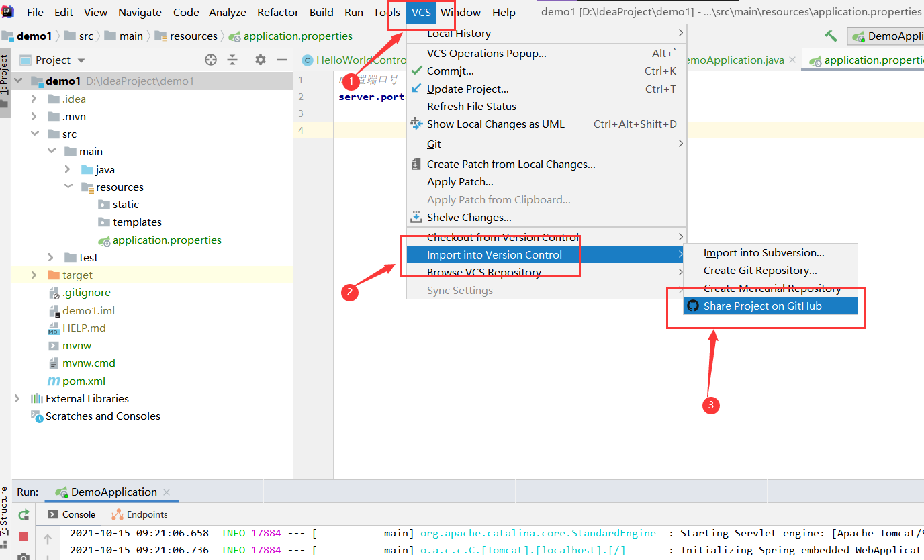This screenshot has height=560, width=924.
Task: Close the DemoApplication.java editor tab
Action: tap(792, 60)
